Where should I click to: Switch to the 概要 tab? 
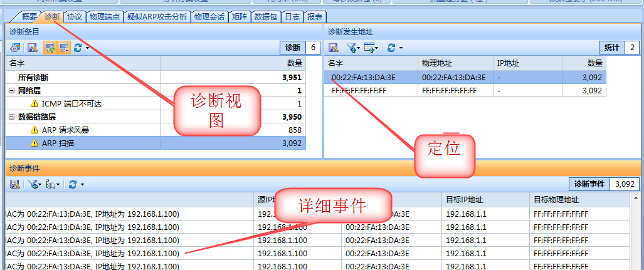tap(29, 17)
